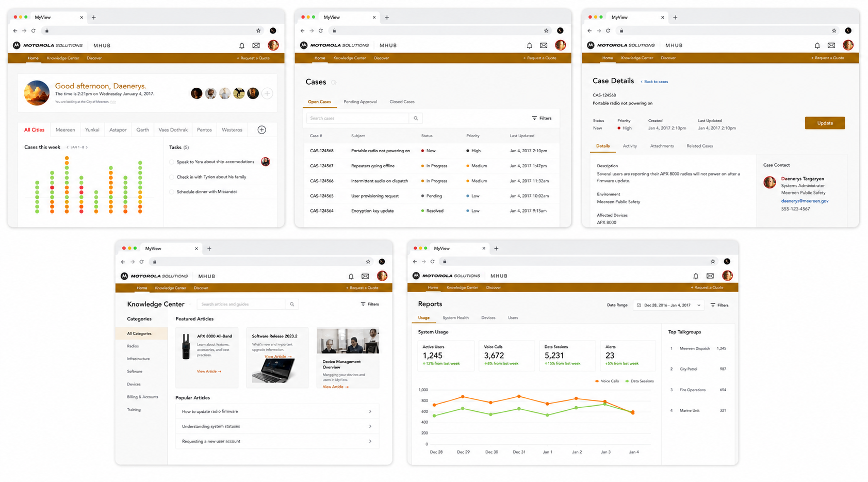Select the Meereen city tab
868x482 pixels.
pos(65,130)
